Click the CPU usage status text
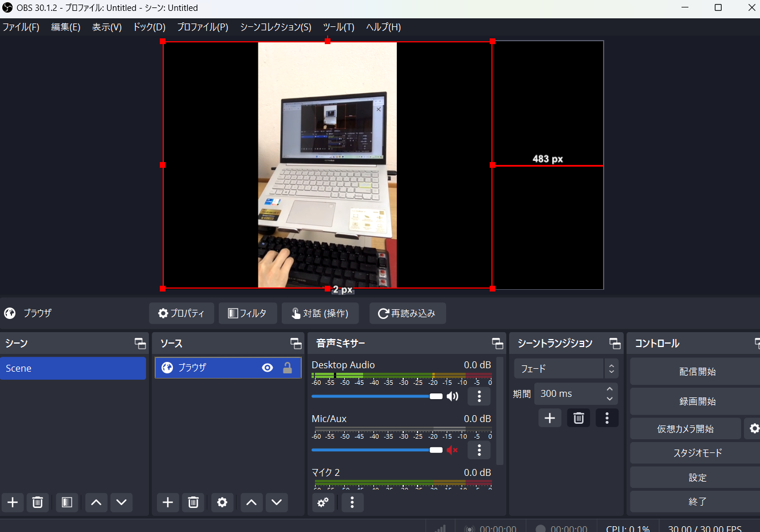Screen dimensions: 760x532 [x=628, y=528]
